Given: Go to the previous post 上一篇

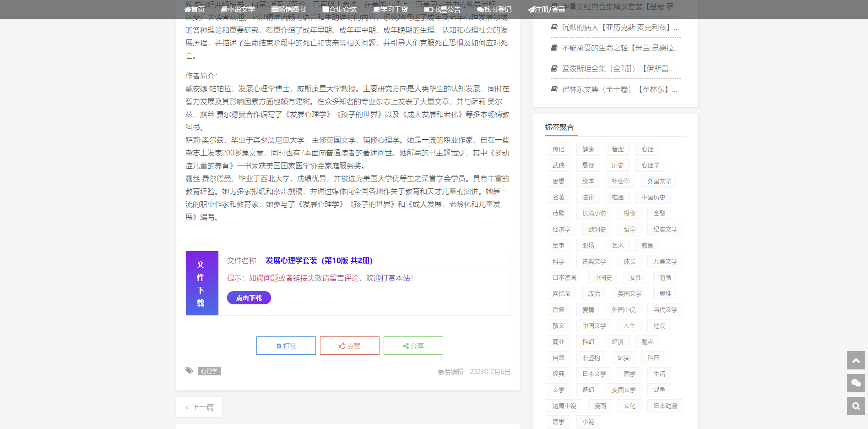Looking at the screenshot, I should (x=199, y=407).
